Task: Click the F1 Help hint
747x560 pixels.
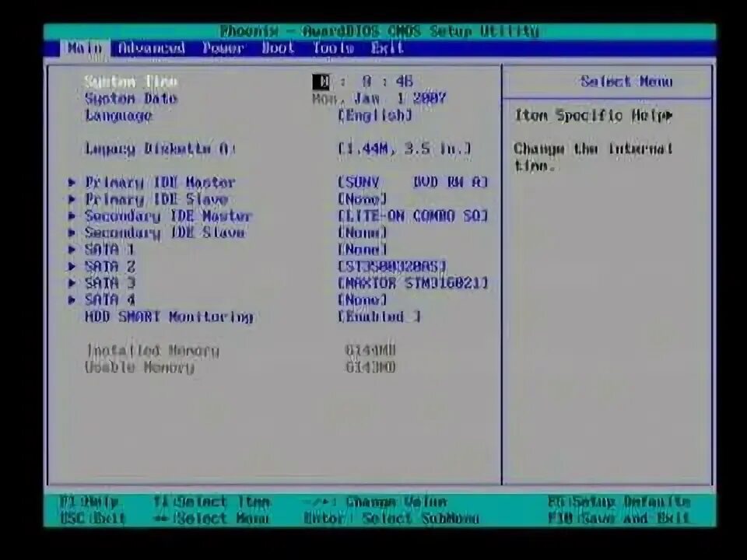Action: coord(89,502)
